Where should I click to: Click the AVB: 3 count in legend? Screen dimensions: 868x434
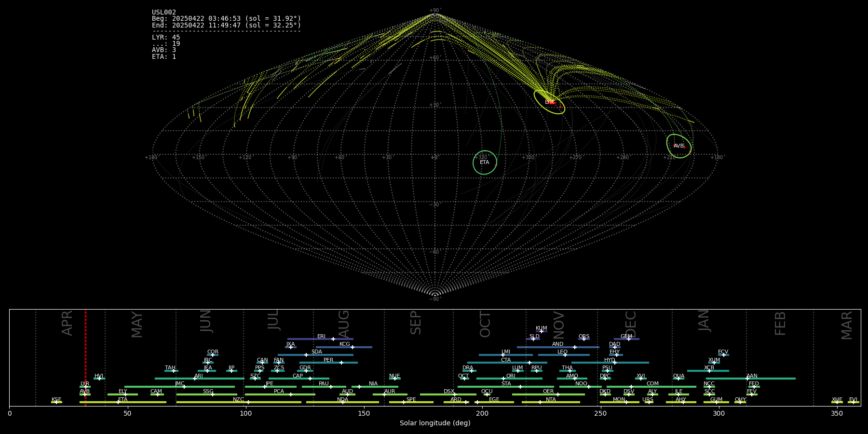(x=164, y=50)
